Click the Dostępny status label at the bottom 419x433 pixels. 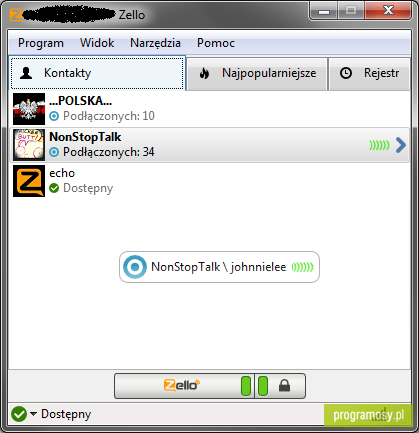(66, 414)
